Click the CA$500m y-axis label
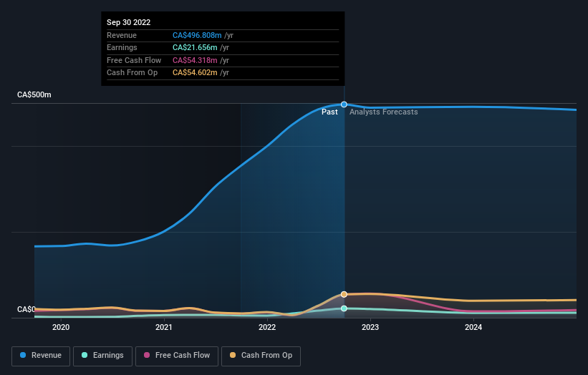Screen dimensions: 588x375 coord(34,94)
